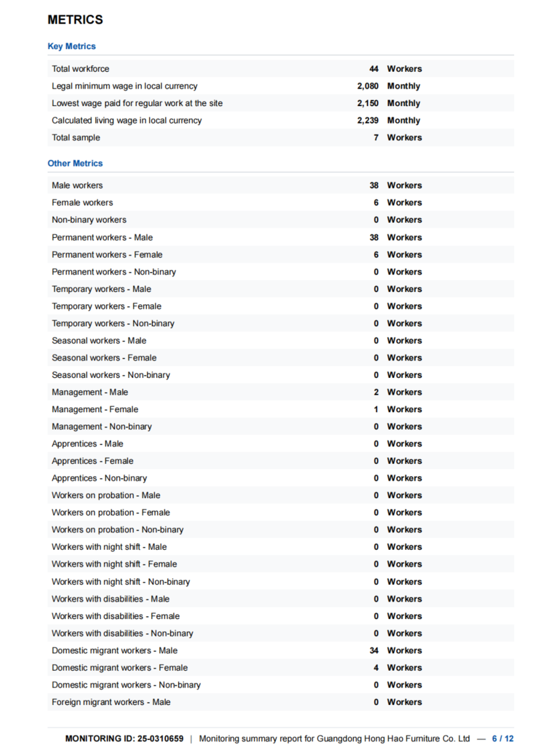Click the MONITORING ID: 25-0310659 footer text

click(124, 739)
